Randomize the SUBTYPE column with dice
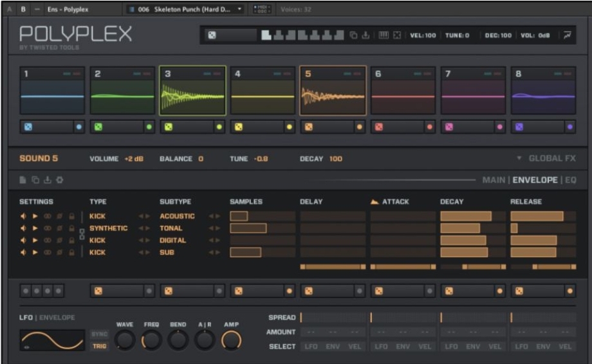The height and width of the screenshot is (364, 592). 169,291
